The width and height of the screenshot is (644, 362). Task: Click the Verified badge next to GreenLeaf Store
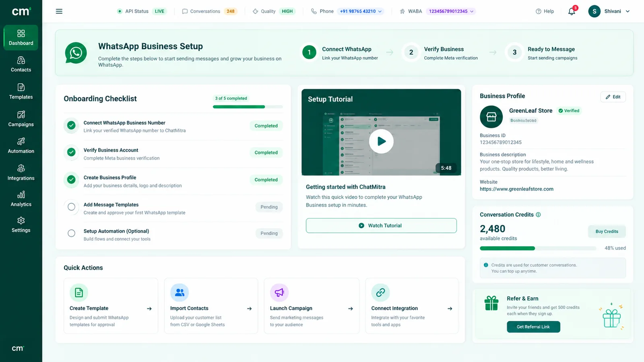coord(569,111)
